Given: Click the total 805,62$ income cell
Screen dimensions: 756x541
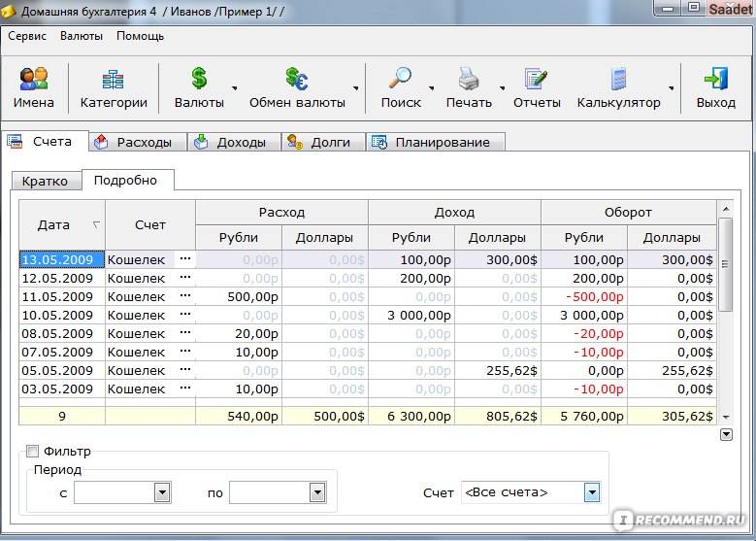Looking at the screenshot, I should 498,416.
